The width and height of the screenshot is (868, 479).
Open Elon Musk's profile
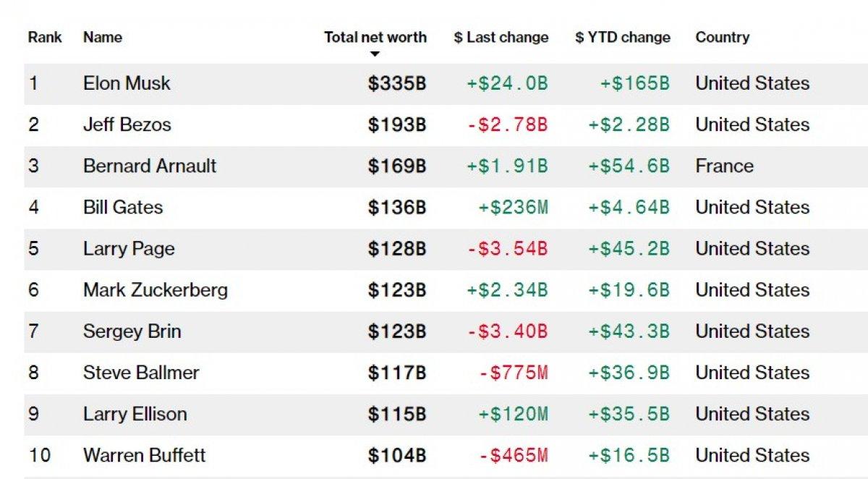pos(127,83)
